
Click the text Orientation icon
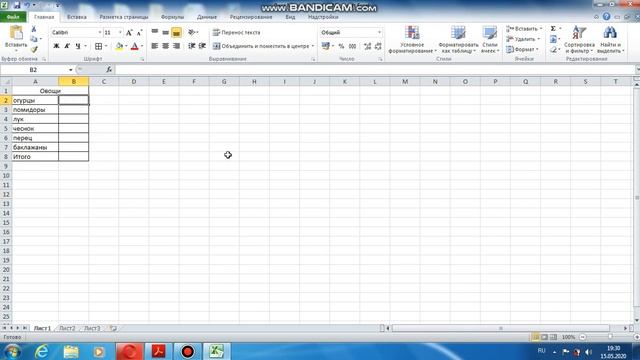coord(191,32)
